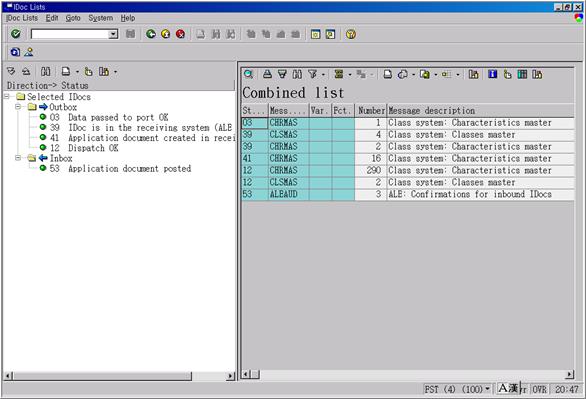The width and height of the screenshot is (586, 399).
Task: Click the Fct. column header
Action: click(343, 111)
